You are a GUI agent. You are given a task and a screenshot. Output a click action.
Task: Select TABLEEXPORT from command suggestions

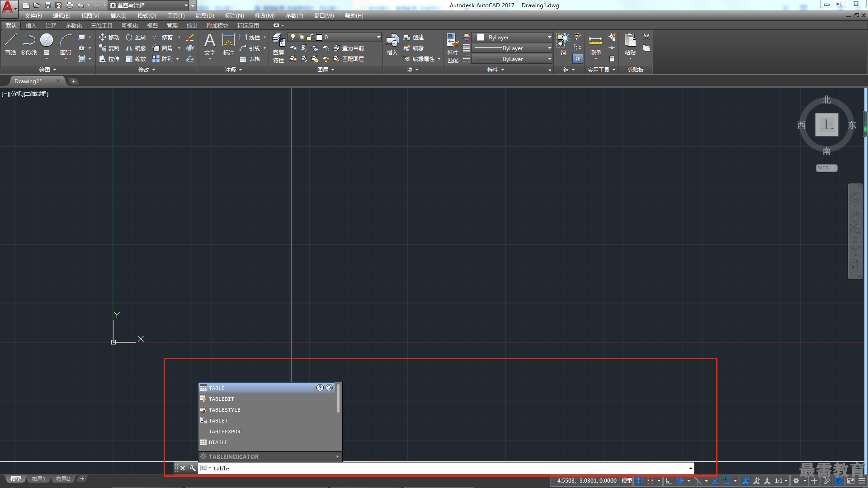coord(268,432)
